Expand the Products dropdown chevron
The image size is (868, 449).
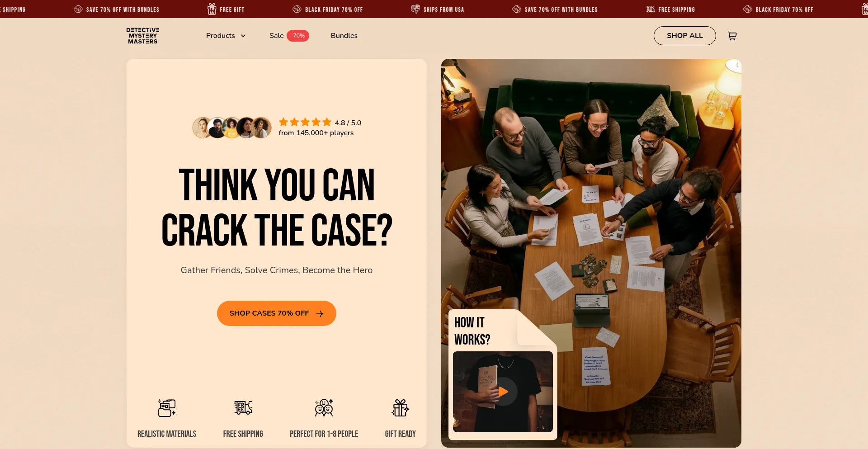click(x=243, y=36)
